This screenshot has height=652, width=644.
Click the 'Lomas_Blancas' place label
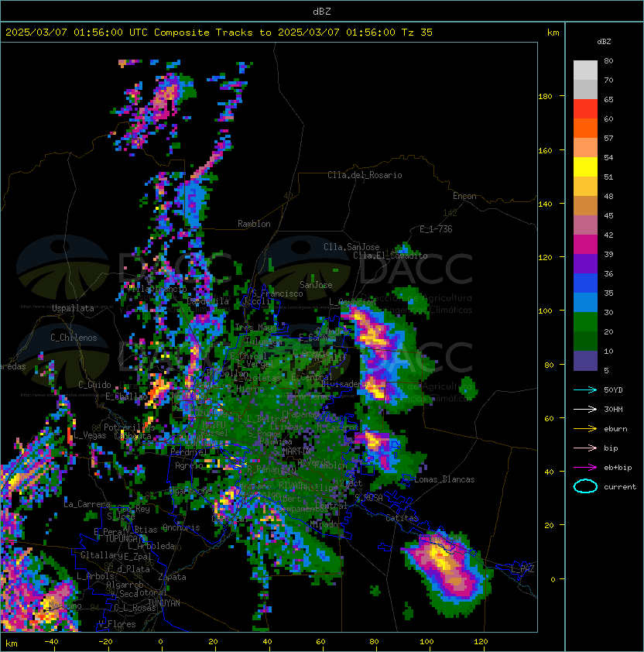click(x=444, y=479)
